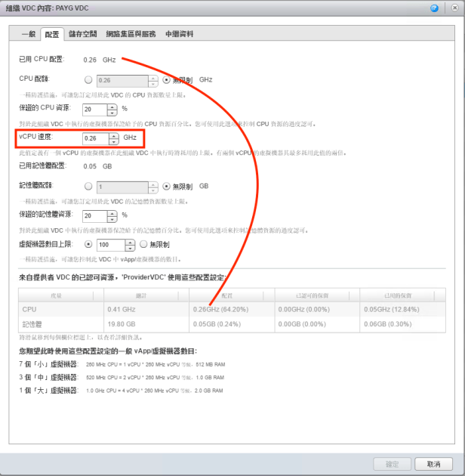Viewport: 465px width, 476px height.
Task: Switch to the 一般 tab
Action: [x=28, y=34]
